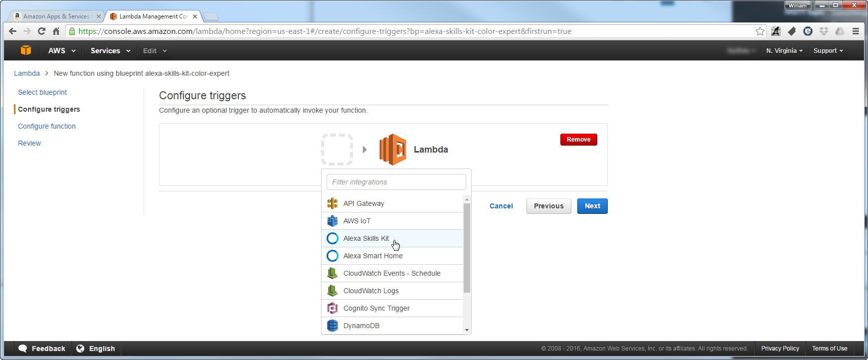Click the globe language icon
Viewport: 868px width, 360px height.
(x=80, y=349)
